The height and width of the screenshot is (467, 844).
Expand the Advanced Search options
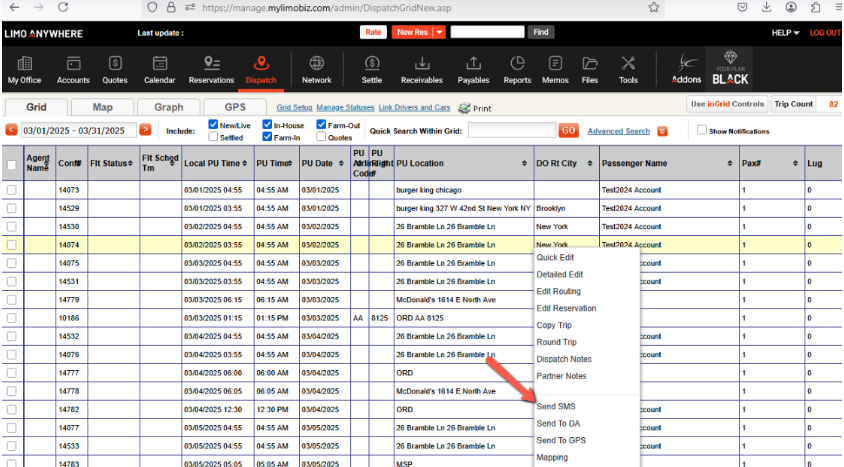click(x=661, y=131)
